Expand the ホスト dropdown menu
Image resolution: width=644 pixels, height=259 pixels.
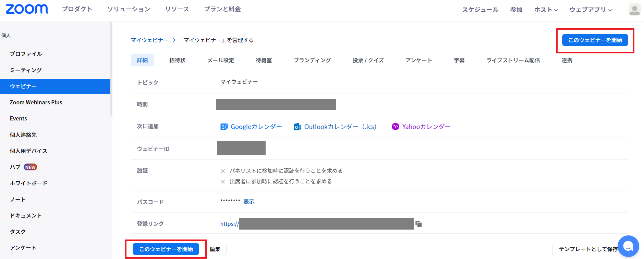[546, 10]
